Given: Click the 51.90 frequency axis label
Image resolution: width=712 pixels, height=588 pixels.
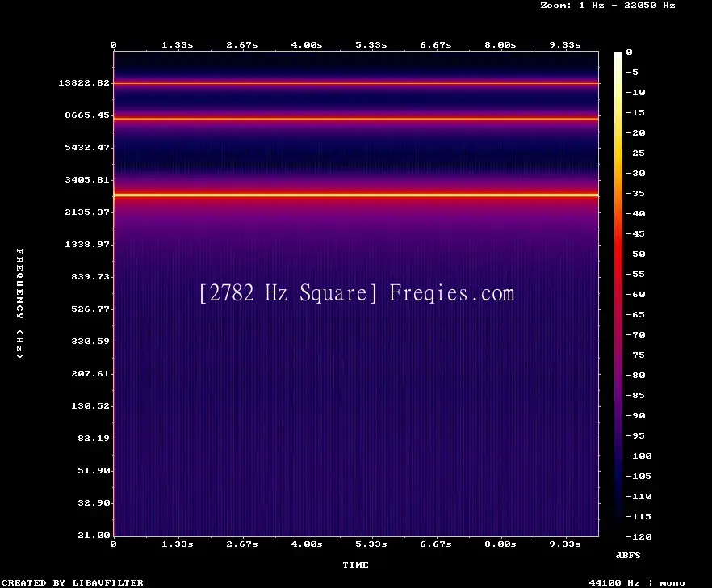Looking at the screenshot, I should [94, 470].
